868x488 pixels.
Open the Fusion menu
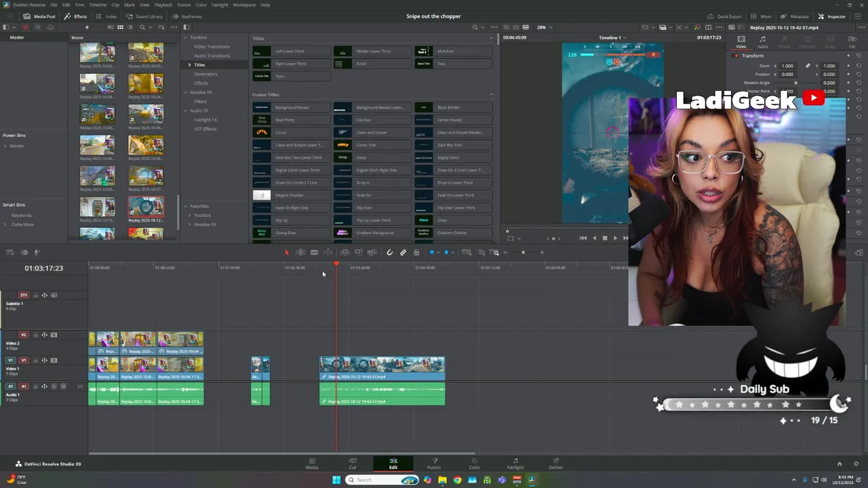tap(184, 5)
